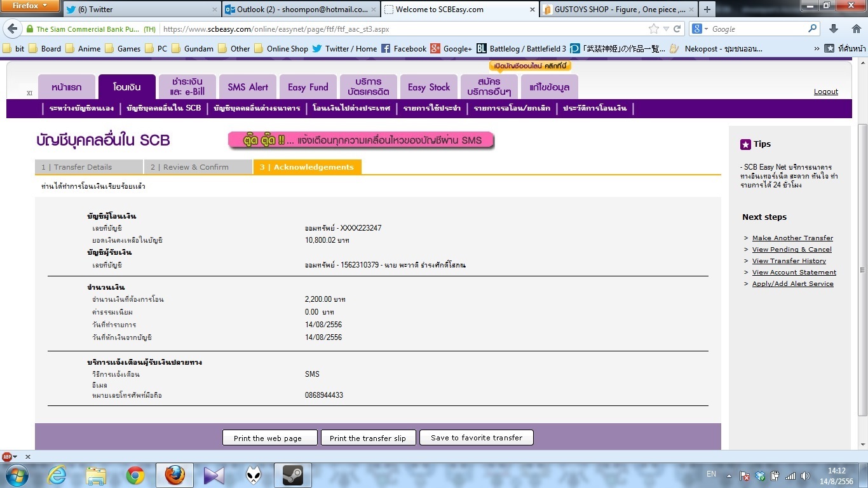Select the โอนเงินไปต่างประเทศ submenu item
This screenshot has width=868, height=488.
(351, 108)
